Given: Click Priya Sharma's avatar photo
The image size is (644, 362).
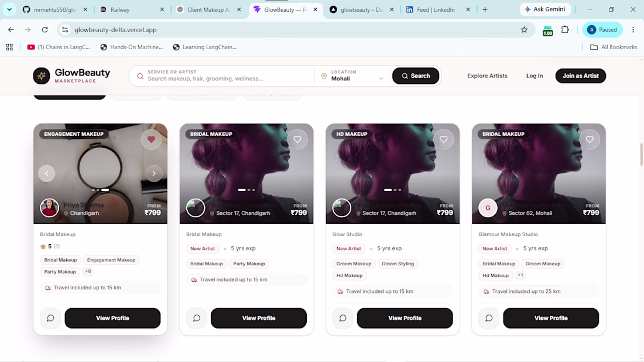Looking at the screenshot, I should coord(49,208).
